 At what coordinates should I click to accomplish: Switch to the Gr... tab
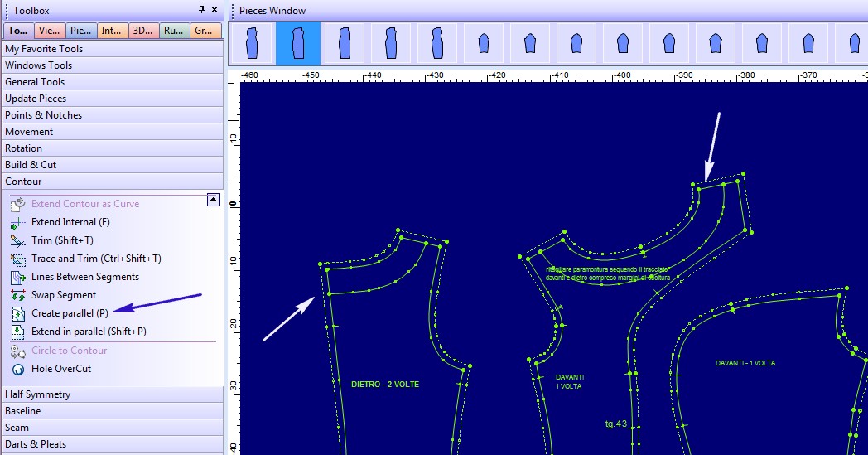coord(205,31)
